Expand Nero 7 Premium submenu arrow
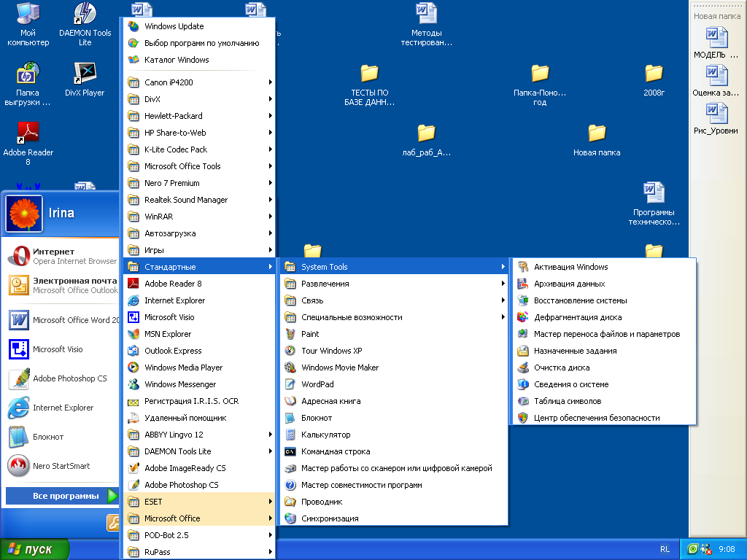The height and width of the screenshot is (560, 747). click(x=270, y=183)
